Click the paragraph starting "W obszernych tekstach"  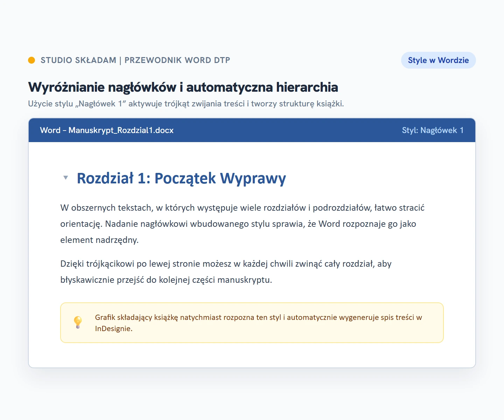pos(242,224)
